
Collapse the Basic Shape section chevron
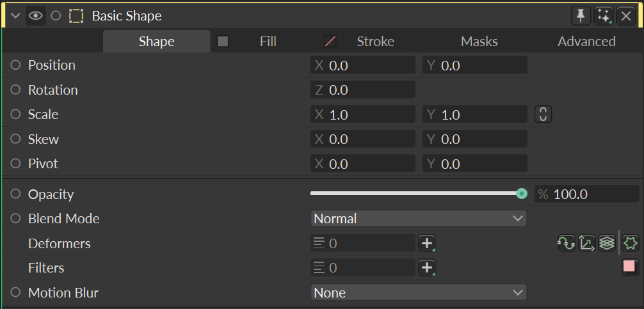click(15, 16)
